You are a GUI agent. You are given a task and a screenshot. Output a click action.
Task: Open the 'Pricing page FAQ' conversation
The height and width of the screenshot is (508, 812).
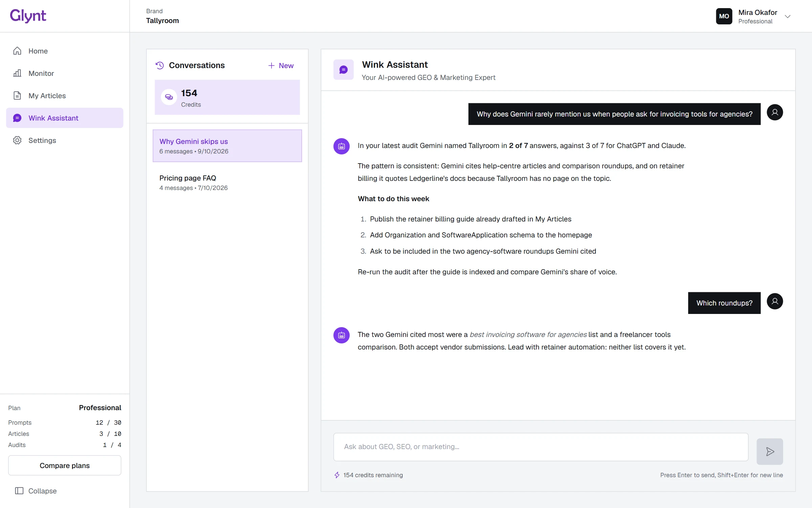(227, 183)
